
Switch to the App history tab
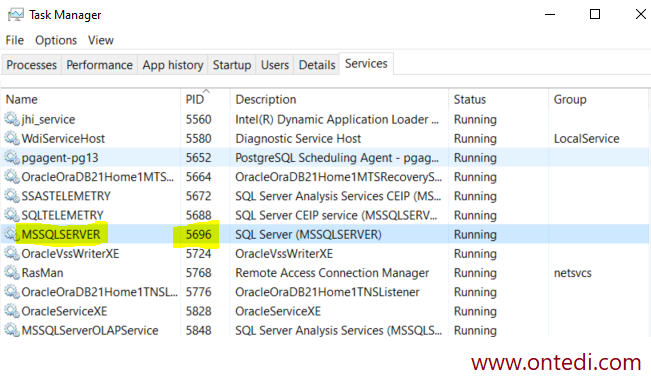pyautogui.click(x=173, y=65)
